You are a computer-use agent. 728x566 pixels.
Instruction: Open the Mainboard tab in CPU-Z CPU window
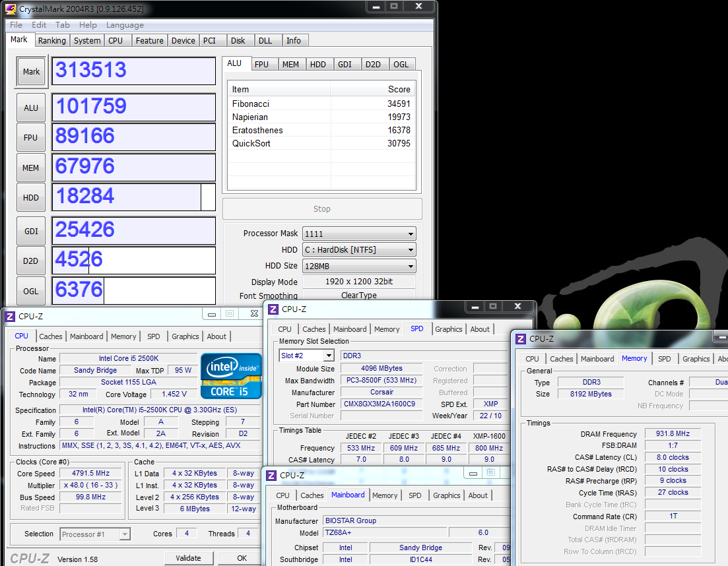(87, 337)
